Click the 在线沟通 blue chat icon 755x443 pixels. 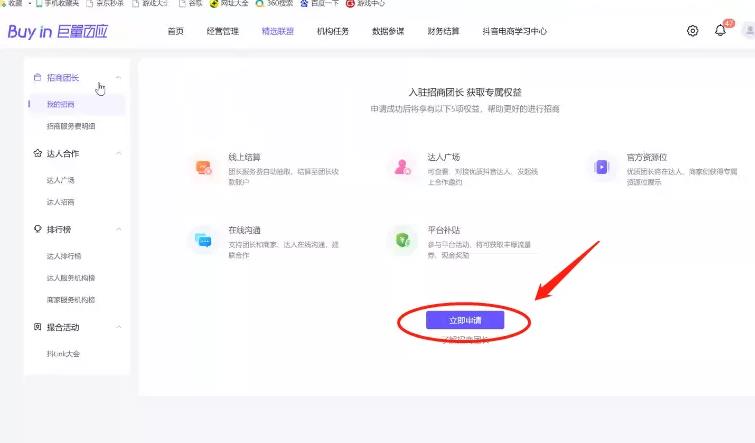pos(204,239)
